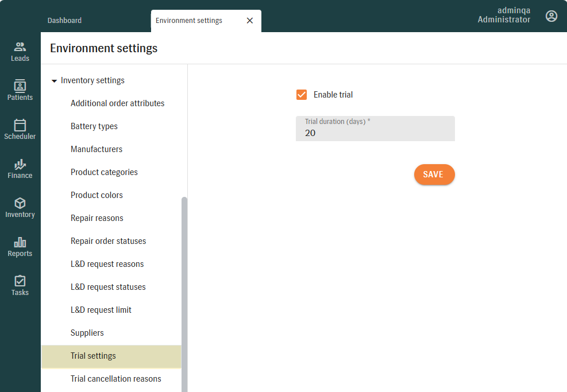This screenshot has width=567, height=392.
Task: Select the Finance chart icon
Action: pos(20,164)
